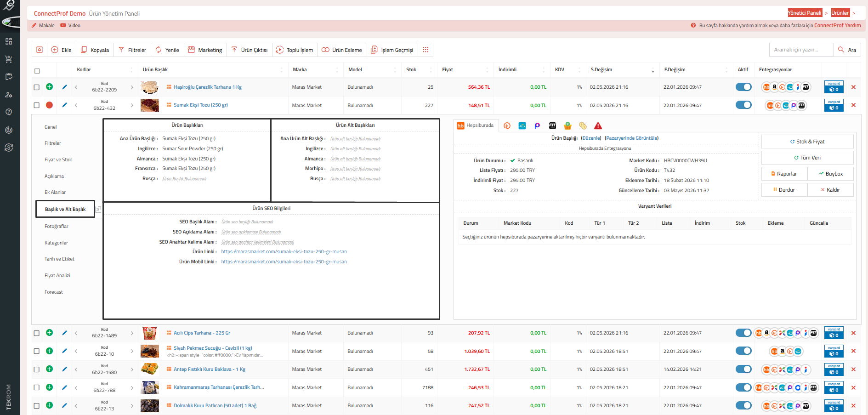Toggle the Aktif switch for Dolmalık Kuru Patlıcan
This screenshot has height=415, width=868.
click(x=743, y=405)
